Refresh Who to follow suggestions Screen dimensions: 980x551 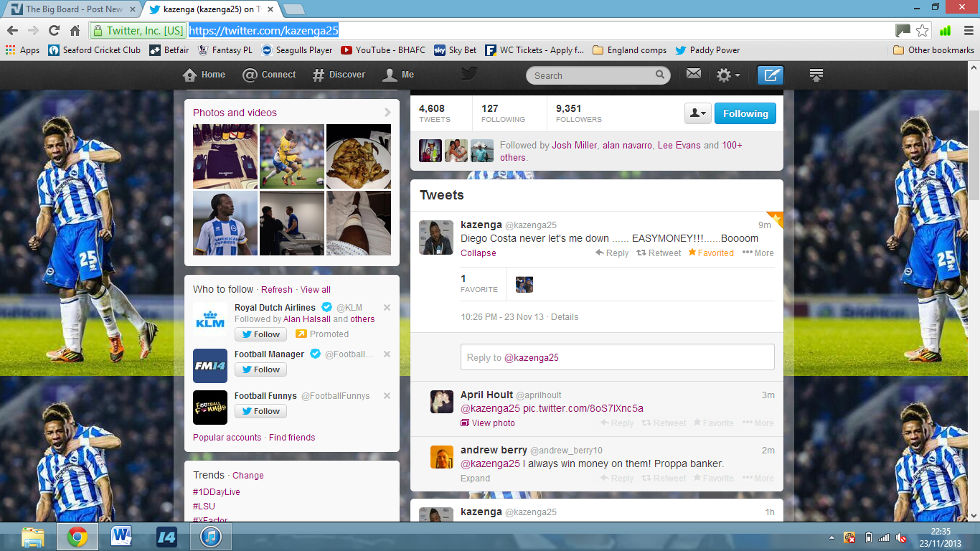(277, 290)
